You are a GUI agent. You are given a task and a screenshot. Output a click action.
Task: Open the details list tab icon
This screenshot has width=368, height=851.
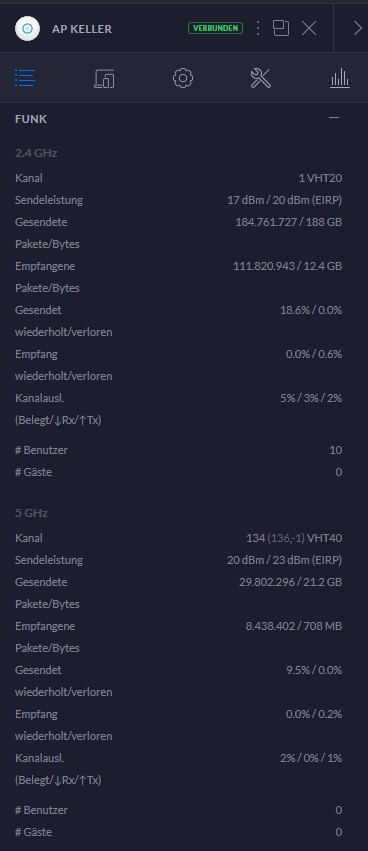[25, 78]
